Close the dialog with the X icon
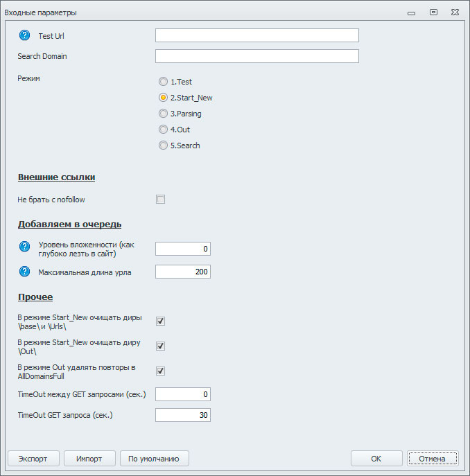 click(455, 12)
